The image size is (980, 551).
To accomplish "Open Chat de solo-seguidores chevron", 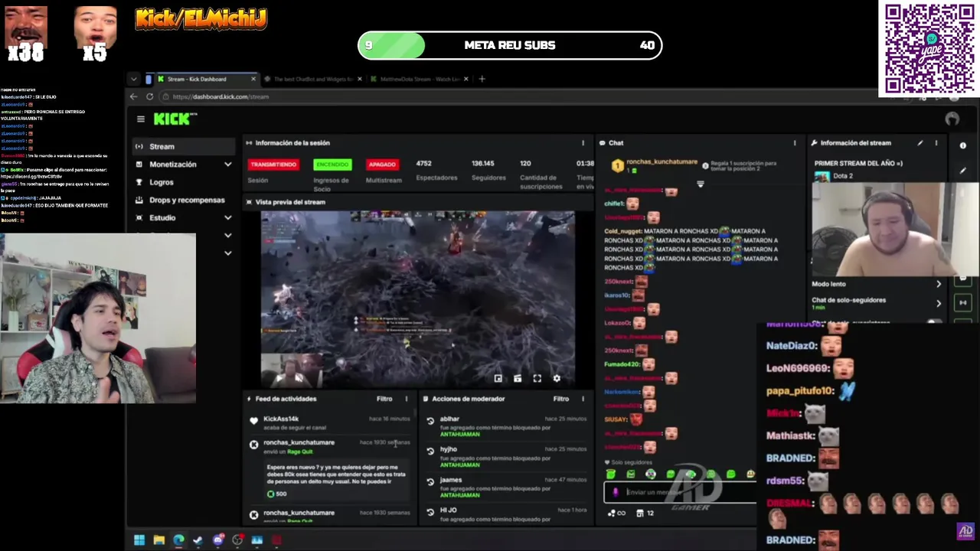I will pos(939,303).
